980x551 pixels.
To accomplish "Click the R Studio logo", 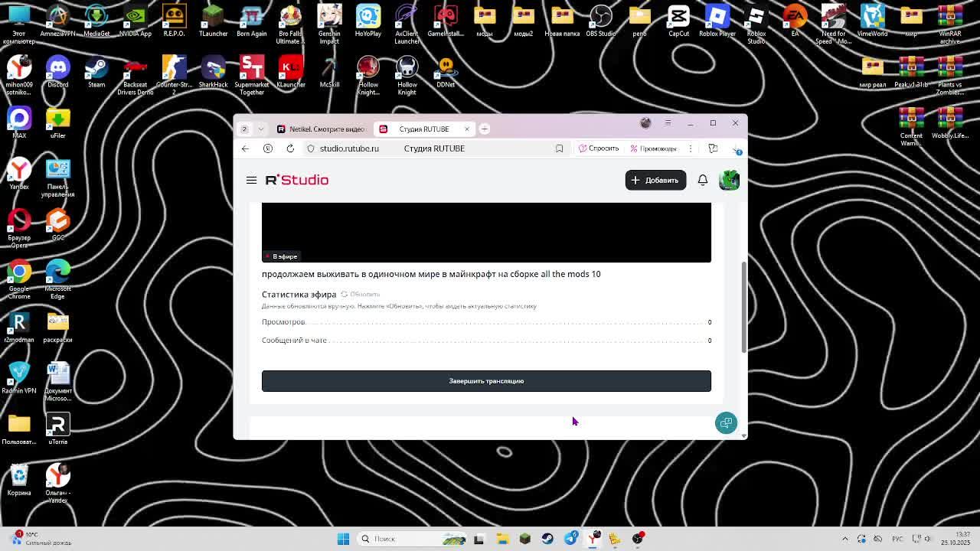I will (297, 180).
